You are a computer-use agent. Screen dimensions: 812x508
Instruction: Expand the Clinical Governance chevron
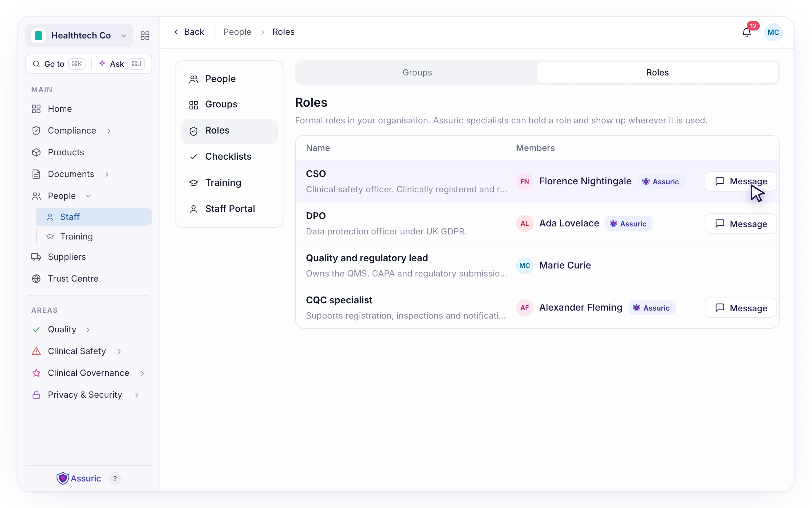[x=142, y=373]
